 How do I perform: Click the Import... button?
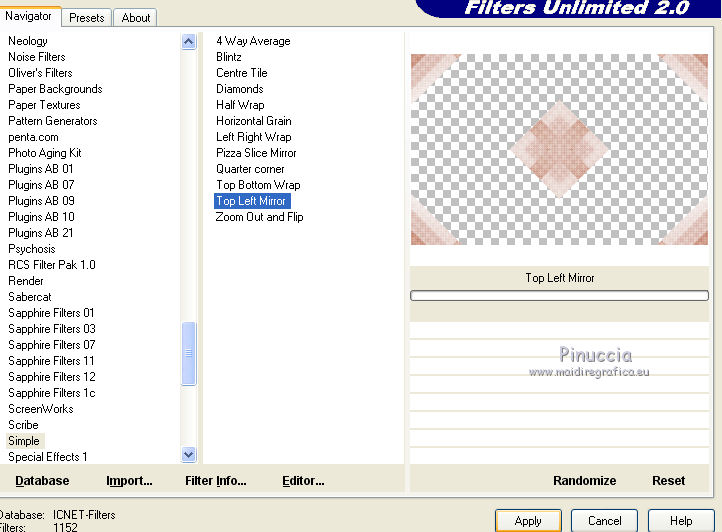(x=129, y=481)
